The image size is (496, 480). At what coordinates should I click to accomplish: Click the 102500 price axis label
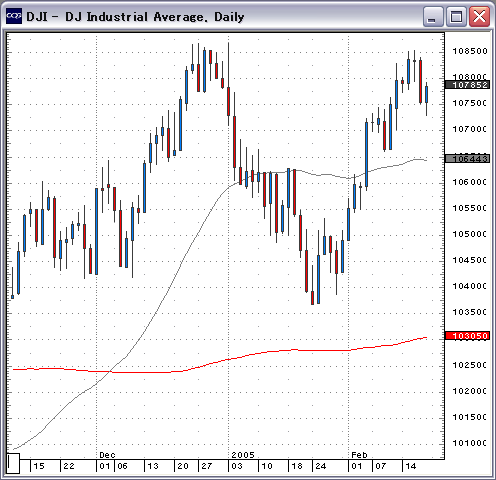click(469, 365)
